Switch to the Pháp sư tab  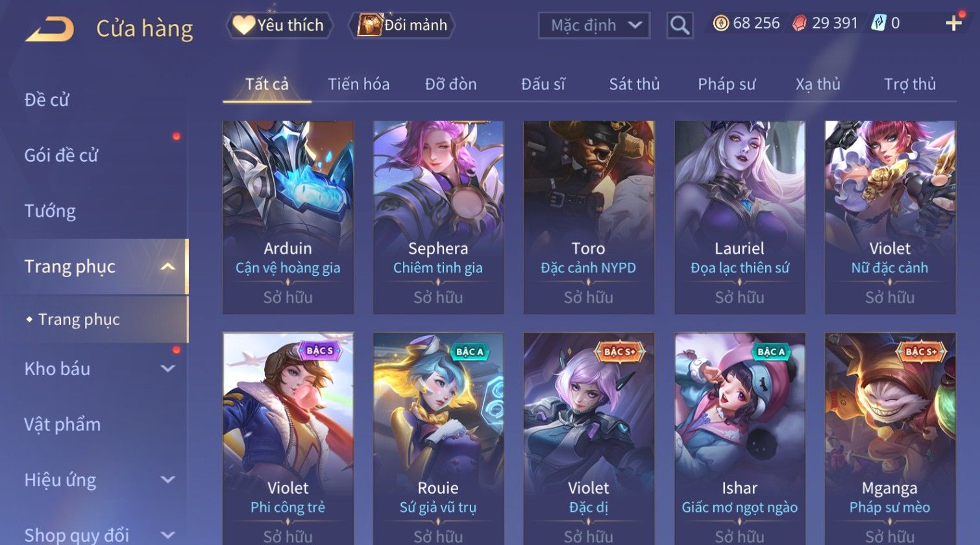pyautogui.click(x=726, y=84)
